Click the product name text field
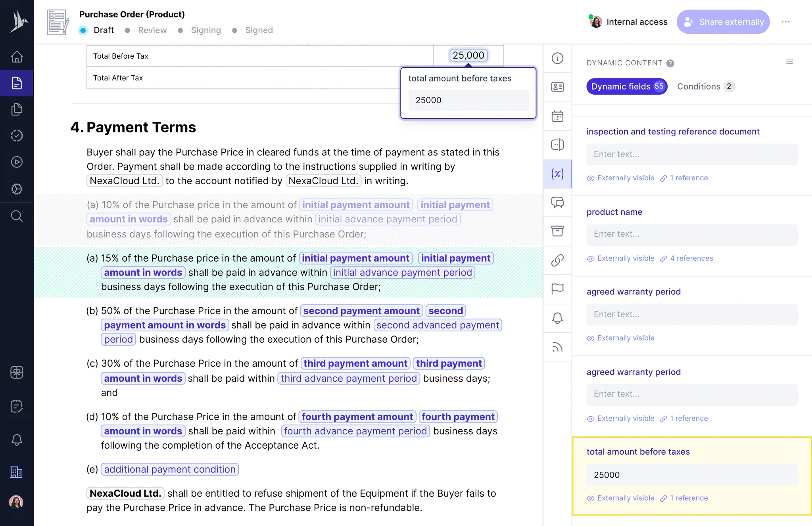The width and height of the screenshot is (812, 526). pyautogui.click(x=692, y=234)
